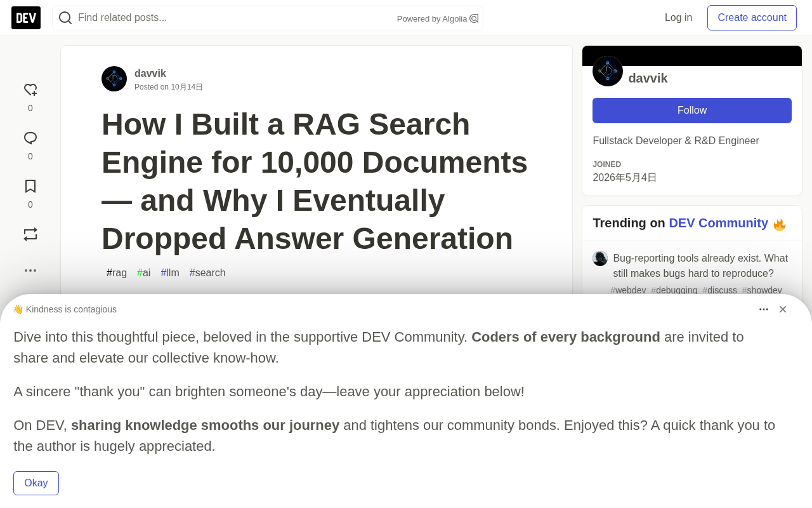Open the davvik name in the profile card
Viewport: 812px width, 508px height.
[x=648, y=78]
